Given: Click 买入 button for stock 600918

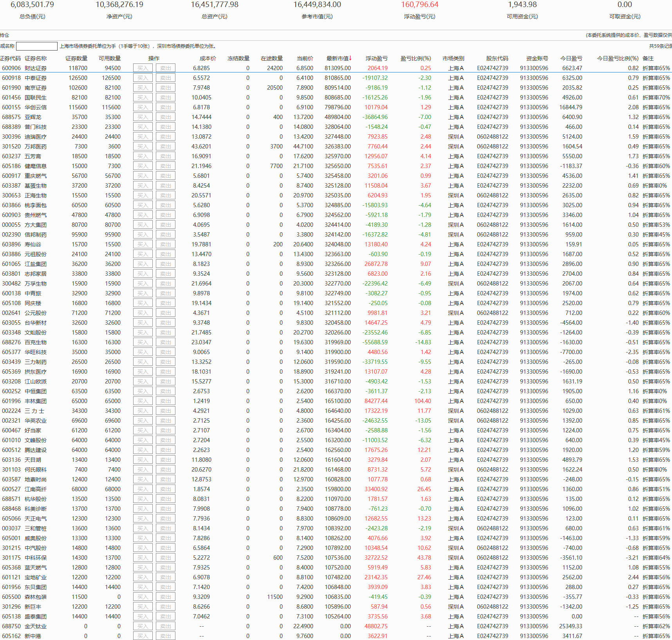Looking at the screenshot, I should [x=143, y=78].
